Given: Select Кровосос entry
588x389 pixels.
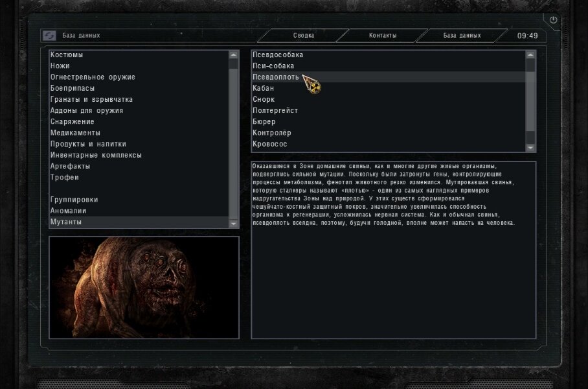Looking at the screenshot, I should click(x=389, y=144).
